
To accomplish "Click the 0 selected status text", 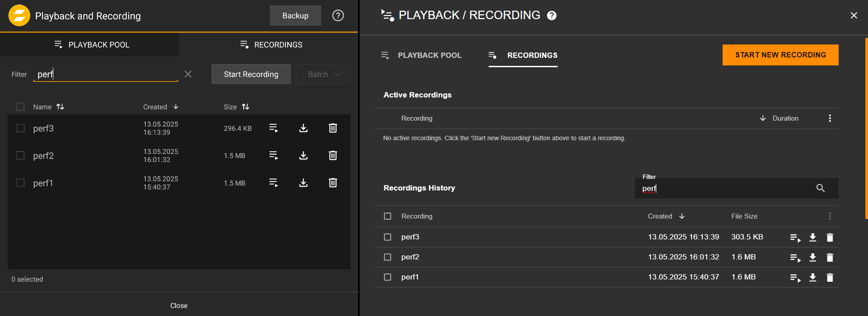I will click(27, 279).
